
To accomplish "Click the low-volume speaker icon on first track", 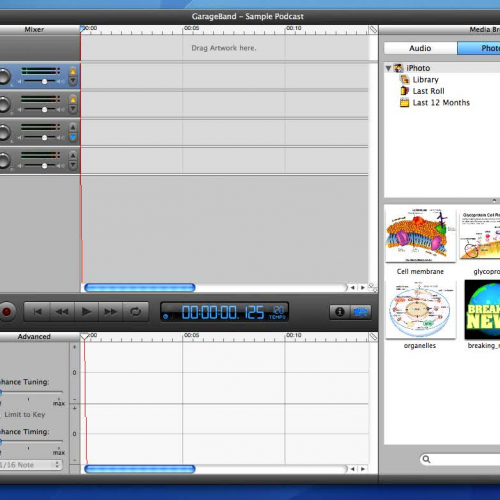I will point(20,81).
